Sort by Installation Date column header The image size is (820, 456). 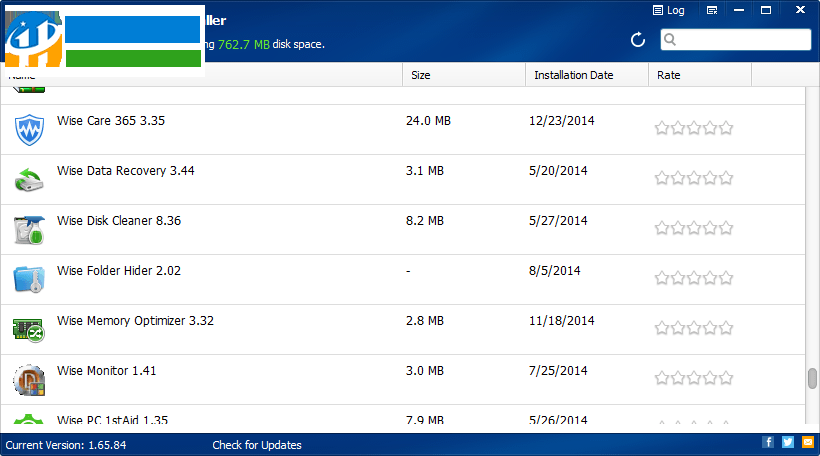(x=587, y=75)
